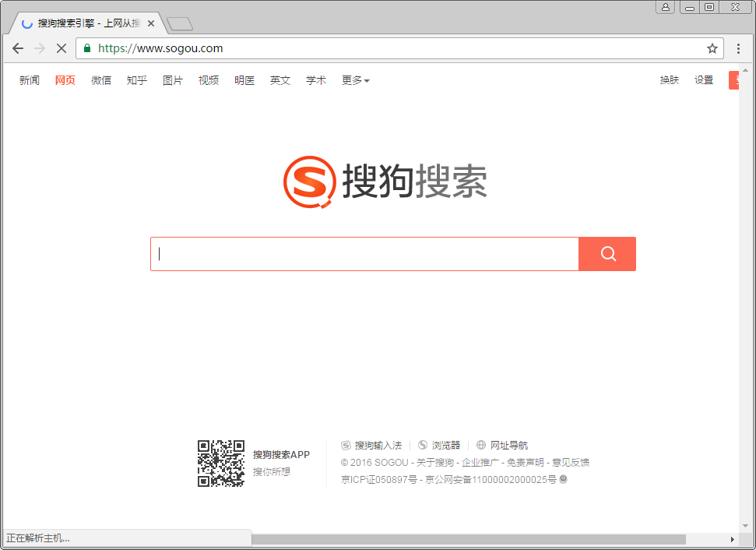Click the 搜你所想 slogan text
This screenshot has width=756, height=550.
point(272,472)
